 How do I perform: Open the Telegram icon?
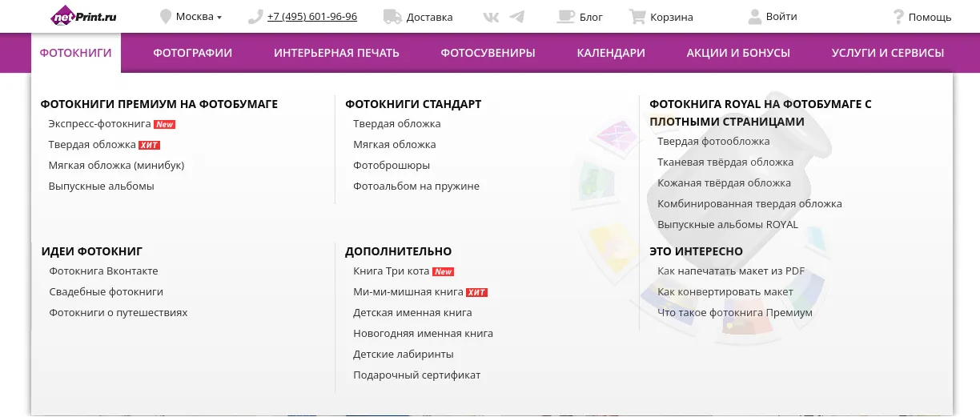click(517, 16)
